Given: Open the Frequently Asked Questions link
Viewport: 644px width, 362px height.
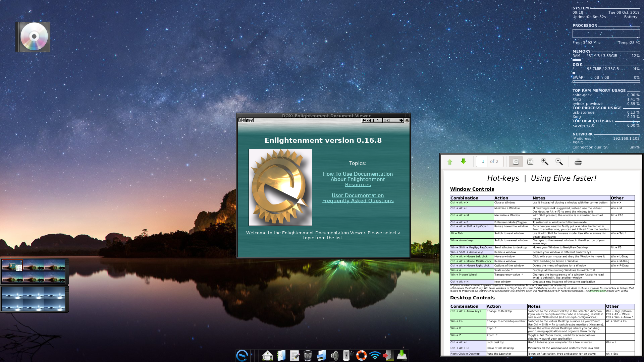Looking at the screenshot, I should (358, 200).
